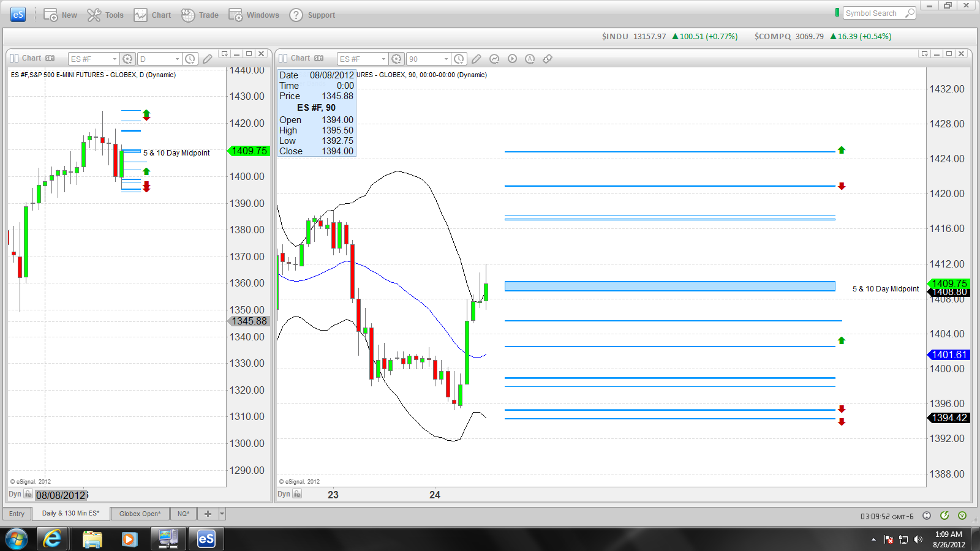Screen dimensions: 980x551
Task: Launch Internet Explorer from taskbar
Action: tap(53, 539)
